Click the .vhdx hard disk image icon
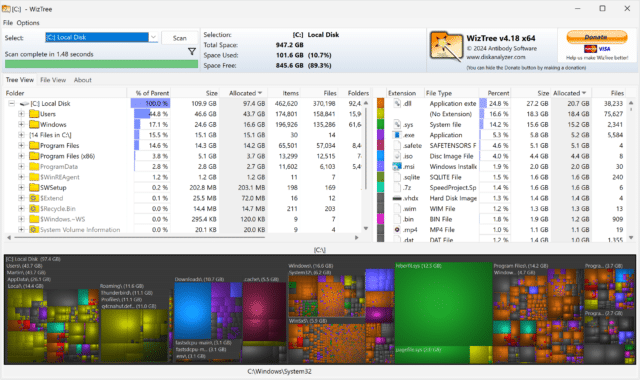 point(397,198)
